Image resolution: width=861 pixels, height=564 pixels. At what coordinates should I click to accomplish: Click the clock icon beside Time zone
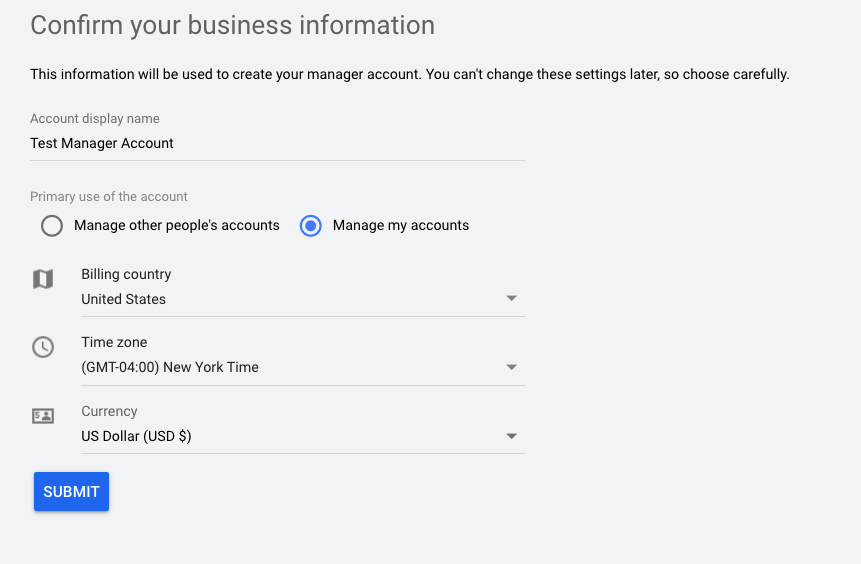click(43, 347)
